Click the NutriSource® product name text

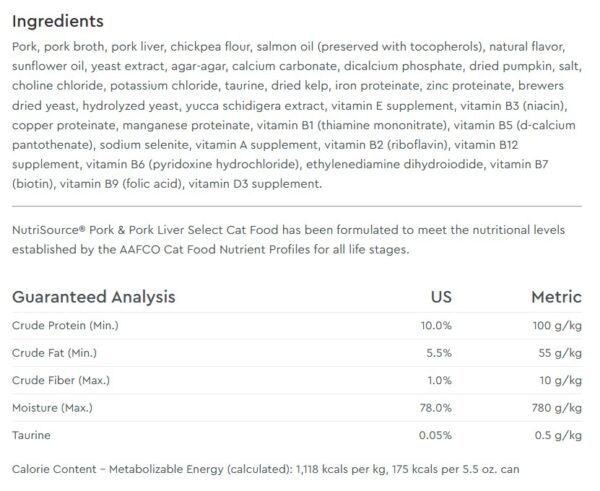point(145,230)
